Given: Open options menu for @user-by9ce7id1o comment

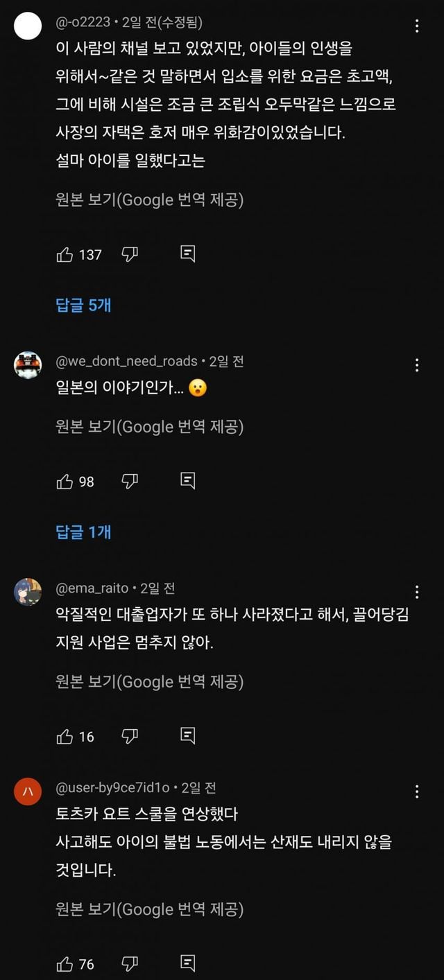Looking at the screenshot, I should (417, 791).
